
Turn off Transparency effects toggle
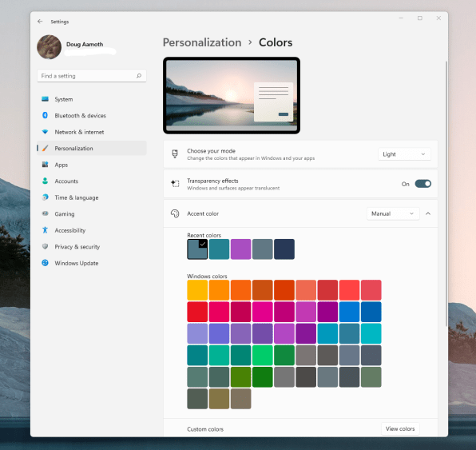[x=422, y=184]
